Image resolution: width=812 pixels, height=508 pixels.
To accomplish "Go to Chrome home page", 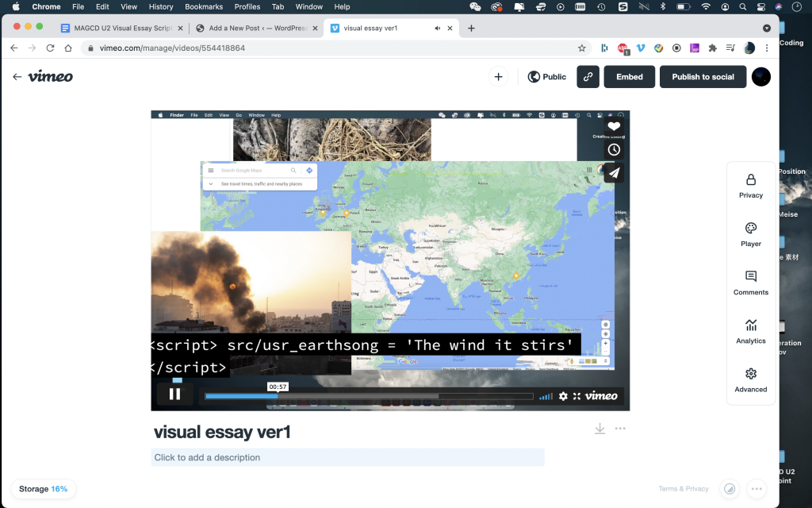I will [x=68, y=48].
